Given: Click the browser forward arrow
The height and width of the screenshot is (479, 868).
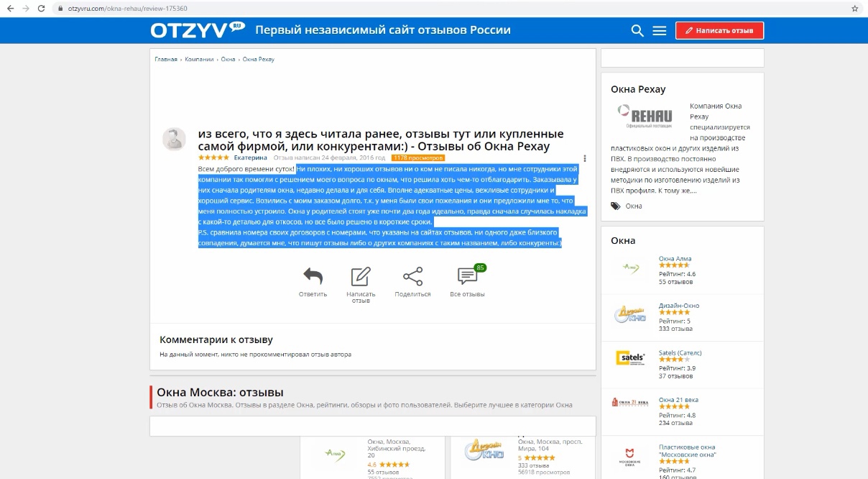Looking at the screenshot, I should click(x=26, y=8).
